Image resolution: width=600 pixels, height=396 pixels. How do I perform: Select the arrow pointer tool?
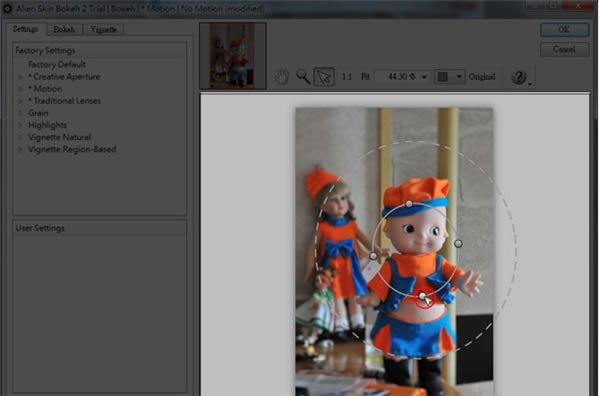coord(324,77)
